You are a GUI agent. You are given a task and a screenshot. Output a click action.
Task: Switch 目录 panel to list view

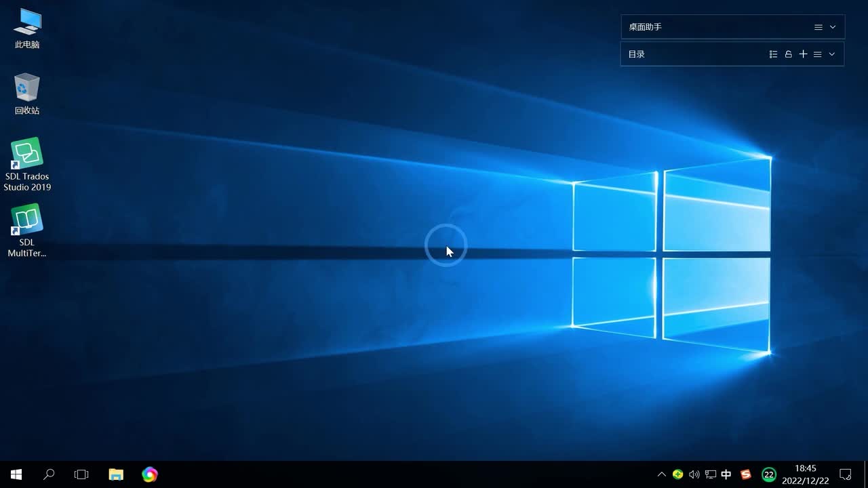773,54
